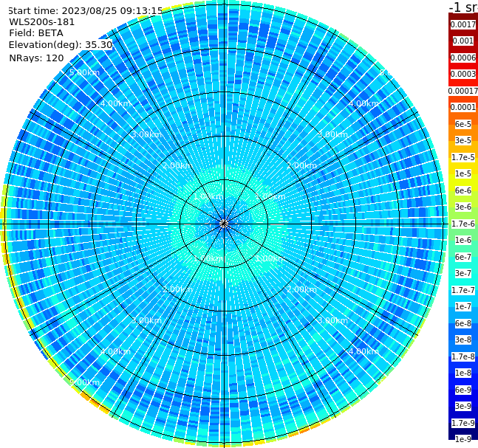The image size is (478, 448).
Task: Click the 0.00017 colorbar label
Action: pos(463,91)
